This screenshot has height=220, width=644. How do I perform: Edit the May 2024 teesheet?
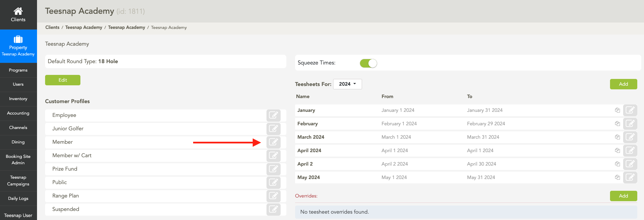pyautogui.click(x=630, y=177)
